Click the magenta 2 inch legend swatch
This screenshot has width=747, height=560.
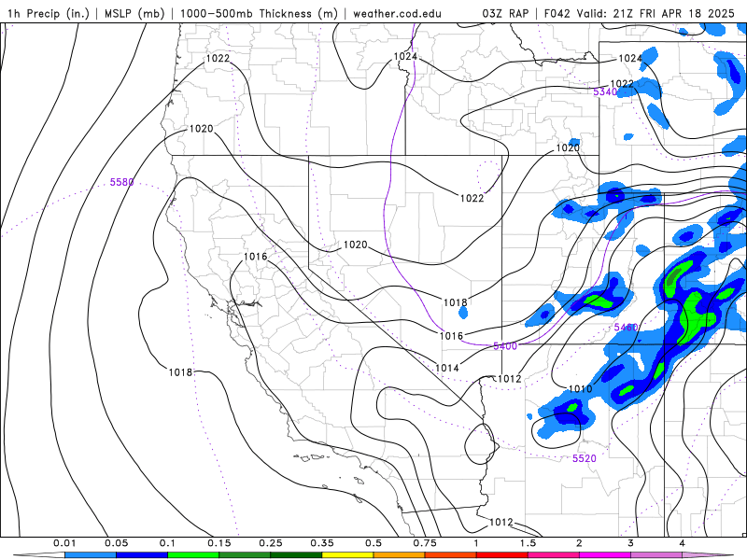[604, 555]
